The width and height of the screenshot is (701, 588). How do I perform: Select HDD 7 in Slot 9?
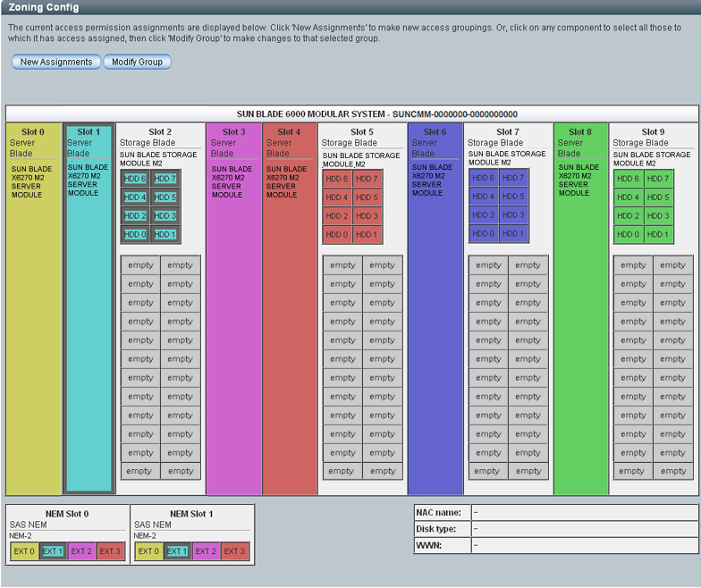tap(658, 179)
